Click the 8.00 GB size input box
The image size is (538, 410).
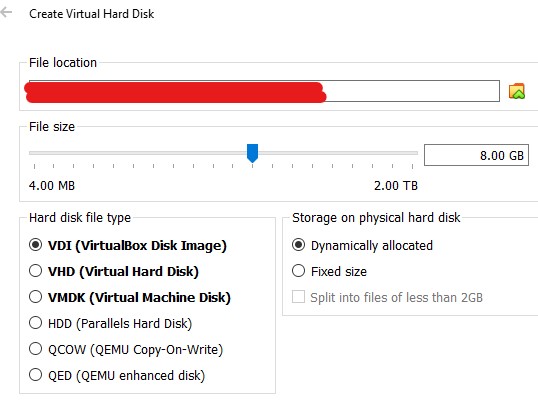[x=476, y=155]
